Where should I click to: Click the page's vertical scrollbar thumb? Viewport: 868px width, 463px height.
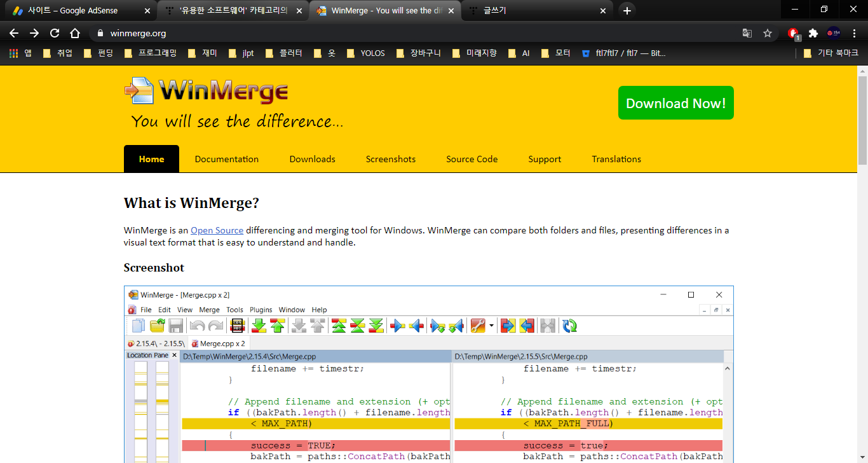coord(862,119)
